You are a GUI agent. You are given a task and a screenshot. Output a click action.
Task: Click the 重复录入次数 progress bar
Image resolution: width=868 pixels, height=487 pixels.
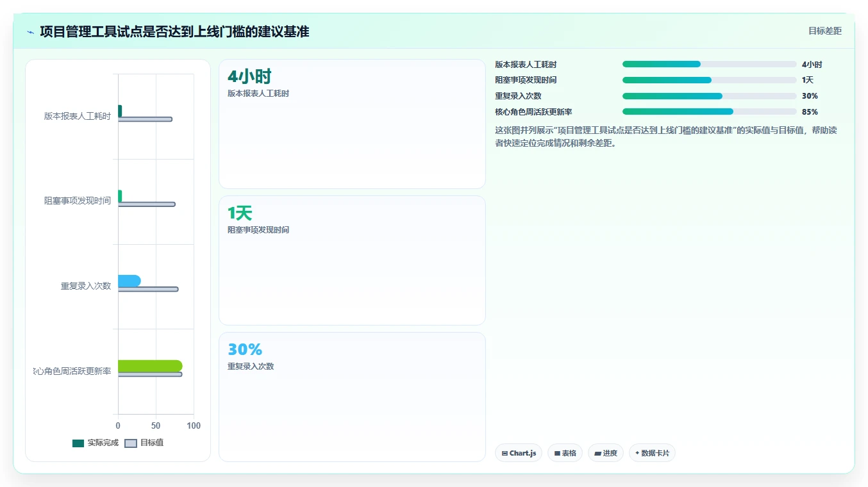[710, 96]
